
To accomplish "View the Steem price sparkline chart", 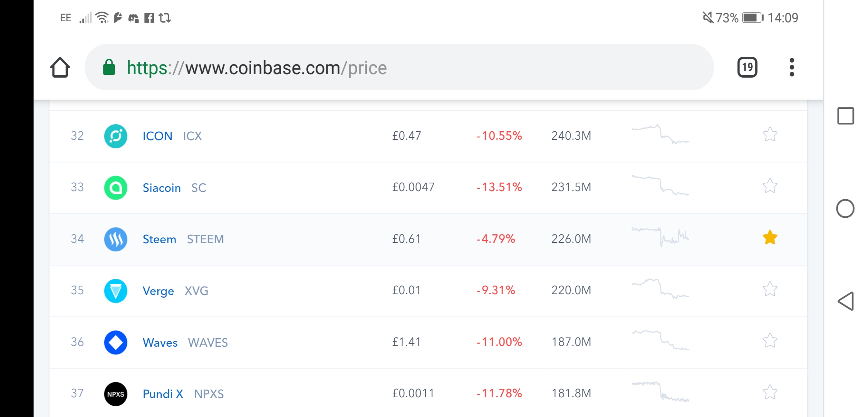I will click(x=660, y=237).
